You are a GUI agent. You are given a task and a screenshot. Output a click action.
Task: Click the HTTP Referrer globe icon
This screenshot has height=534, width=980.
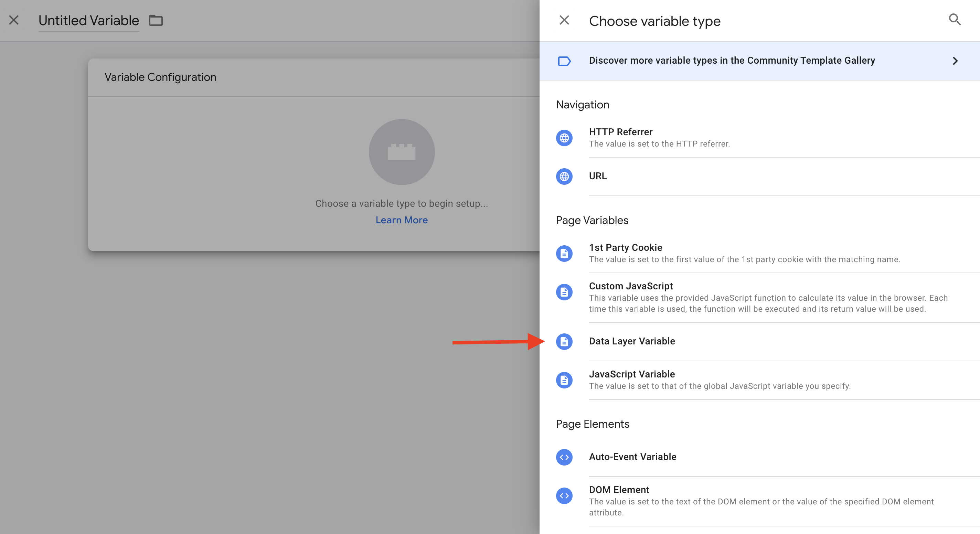pyautogui.click(x=564, y=138)
